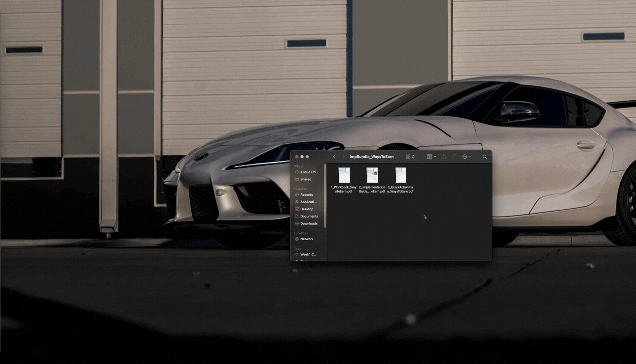Select Network under Locations

click(304, 239)
